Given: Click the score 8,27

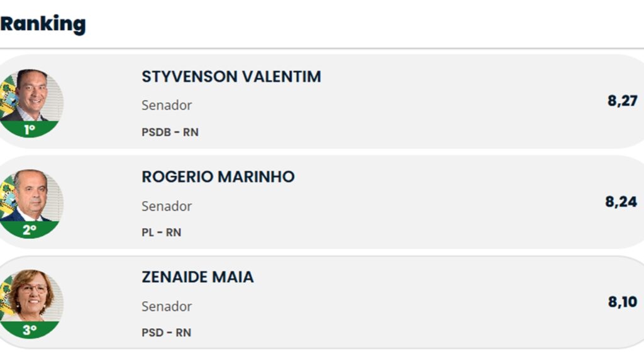Looking at the screenshot, I should pyautogui.click(x=622, y=101).
